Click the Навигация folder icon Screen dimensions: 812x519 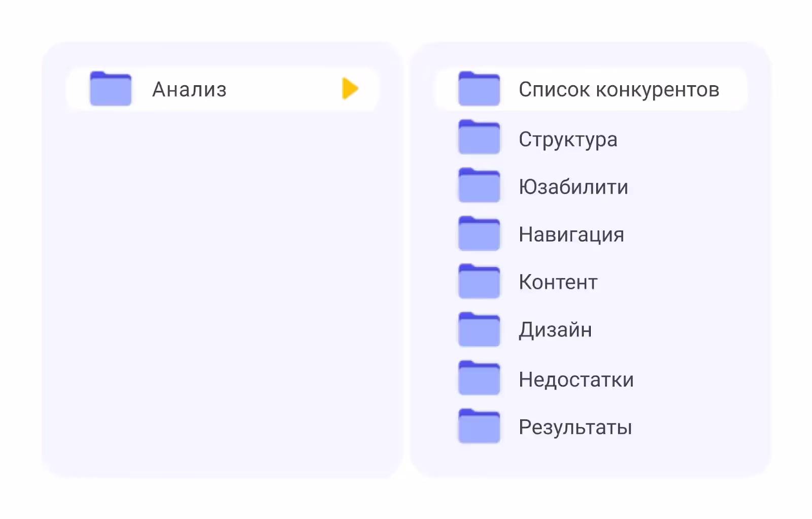click(479, 234)
